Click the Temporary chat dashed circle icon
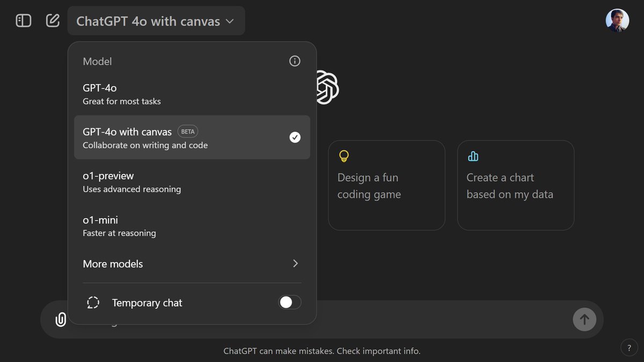This screenshot has width=644, height=362. click(93, 302)
